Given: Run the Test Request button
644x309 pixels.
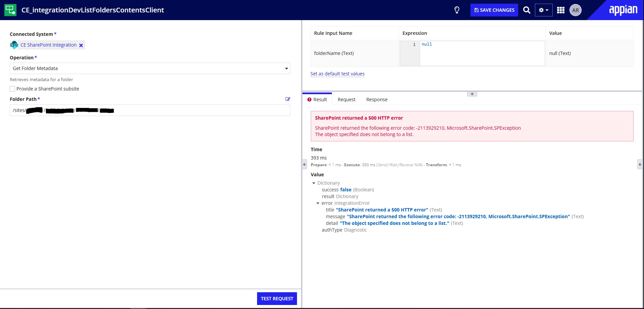Looking at the screenshot, I should [x=277, y=299].
